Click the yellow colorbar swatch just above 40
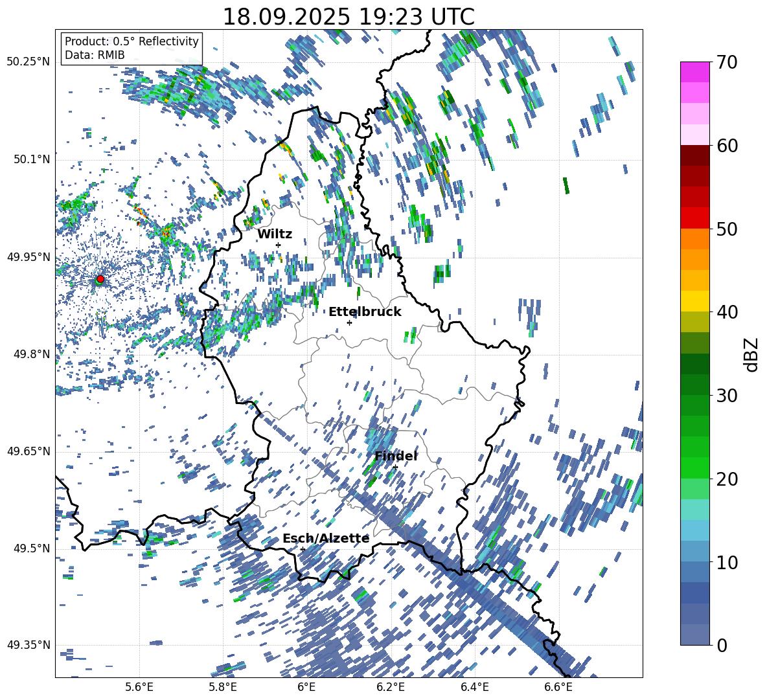Viewport: 767px width, 700px height. point(694,300)
